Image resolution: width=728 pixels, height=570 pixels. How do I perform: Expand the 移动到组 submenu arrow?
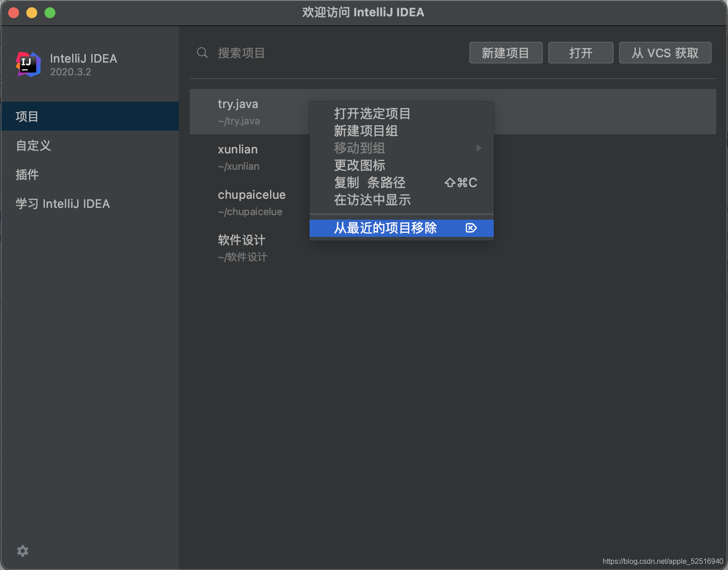tap(479, 148)
